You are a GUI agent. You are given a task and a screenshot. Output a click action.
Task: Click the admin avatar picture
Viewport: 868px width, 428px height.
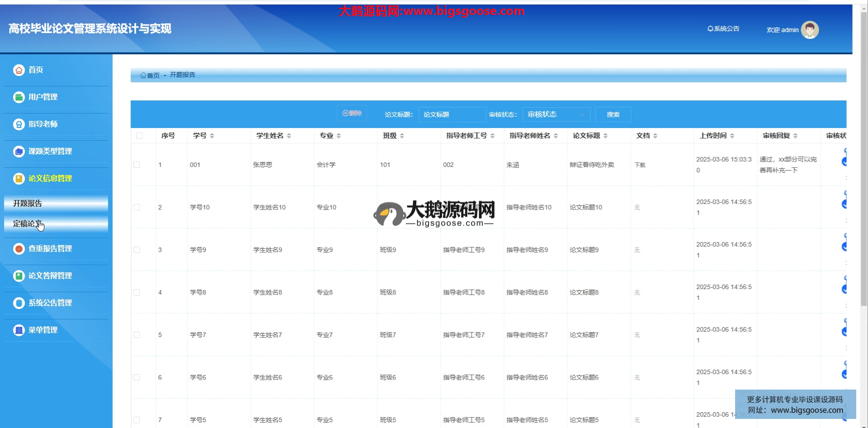click(x=810, y=30)
